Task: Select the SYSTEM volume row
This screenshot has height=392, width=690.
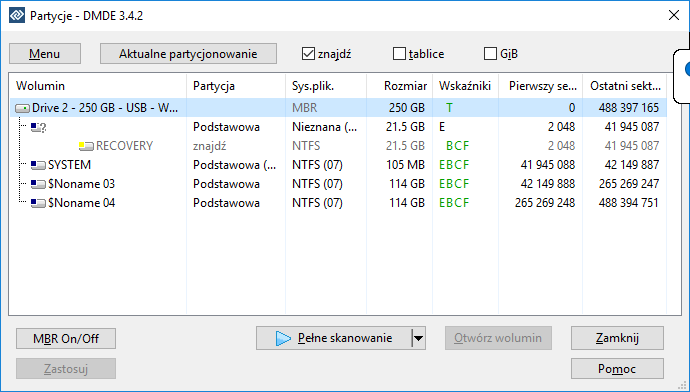Action: 338,165
